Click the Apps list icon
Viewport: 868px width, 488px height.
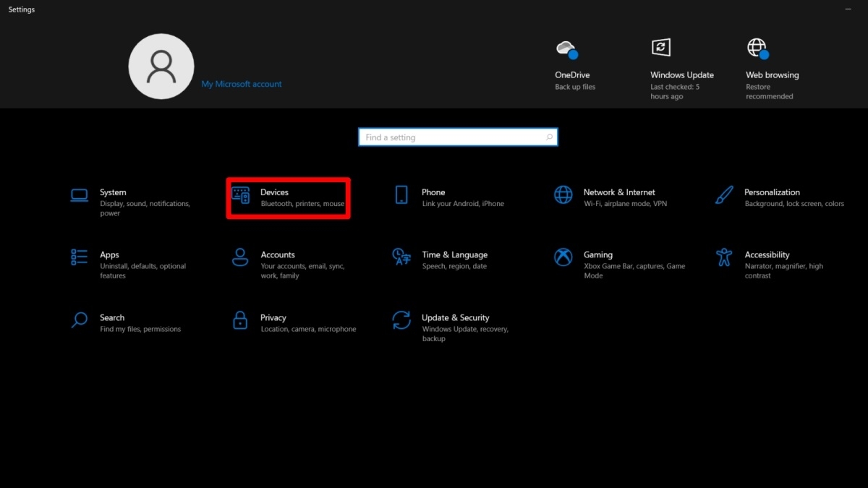tap(80, 257)
